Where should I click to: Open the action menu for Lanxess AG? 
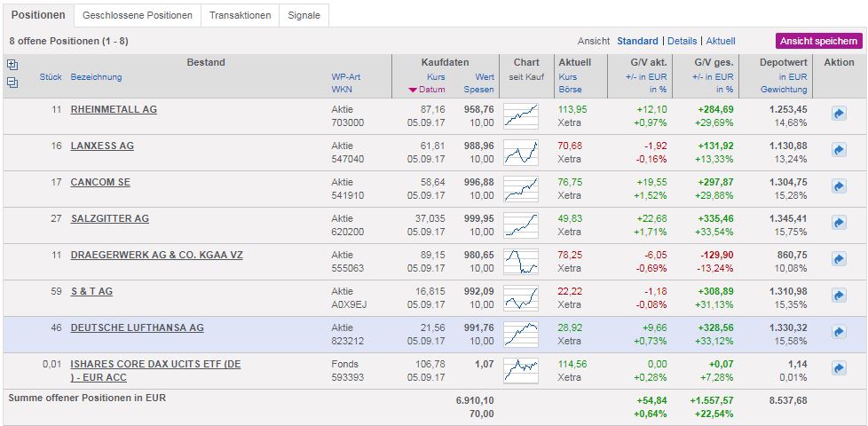(838, 151)
